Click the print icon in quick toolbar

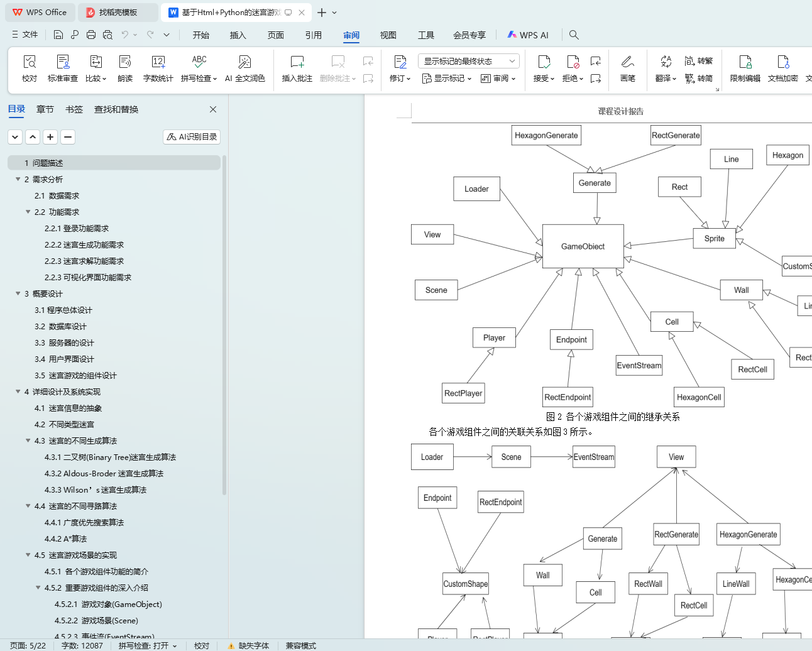tap(91, 35)
